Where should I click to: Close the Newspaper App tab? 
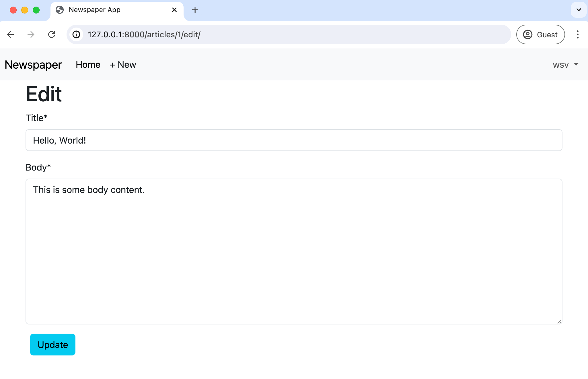(x=174, y=10)
